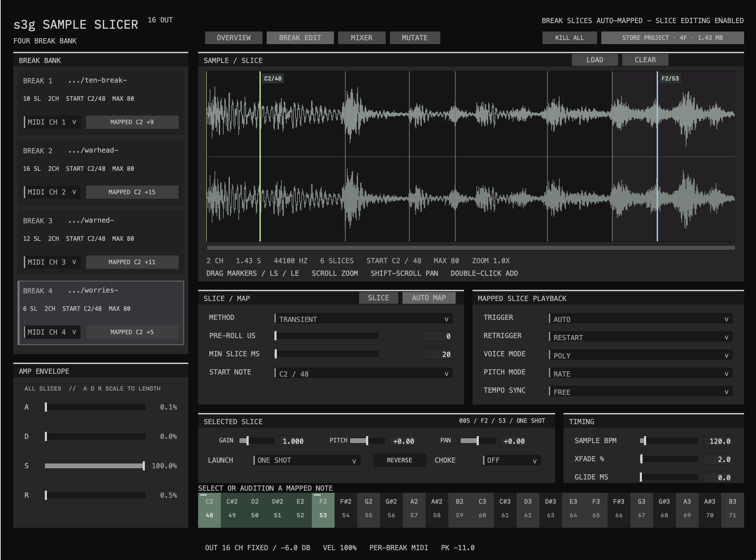
Task: Click the KILL ALL button
Action: click(x=569, y=38)
